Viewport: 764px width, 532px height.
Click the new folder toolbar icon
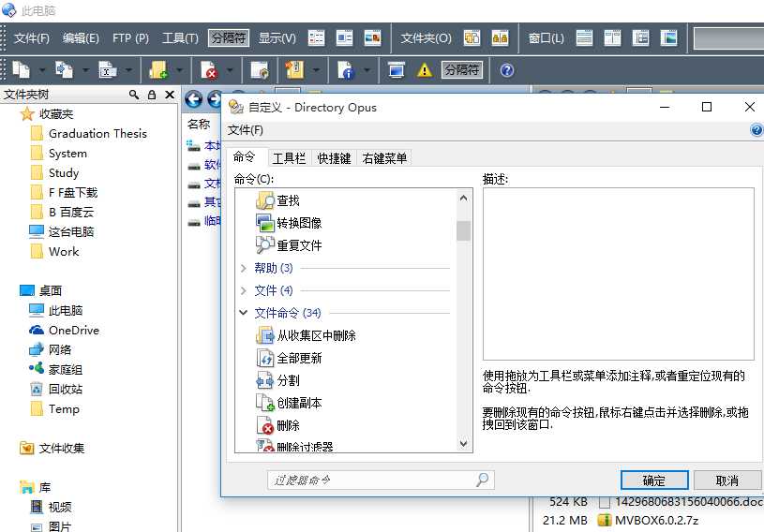(158, 70)
